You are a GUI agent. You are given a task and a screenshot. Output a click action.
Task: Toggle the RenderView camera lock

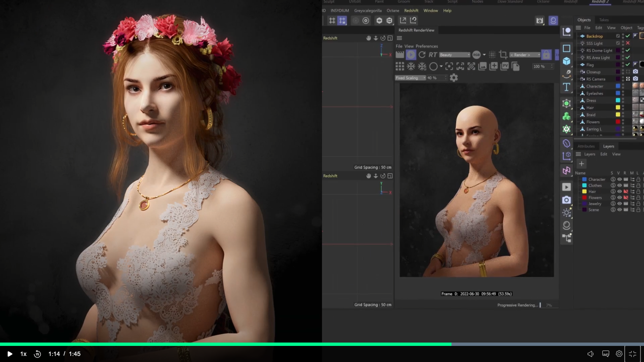[x=546, y=55]
